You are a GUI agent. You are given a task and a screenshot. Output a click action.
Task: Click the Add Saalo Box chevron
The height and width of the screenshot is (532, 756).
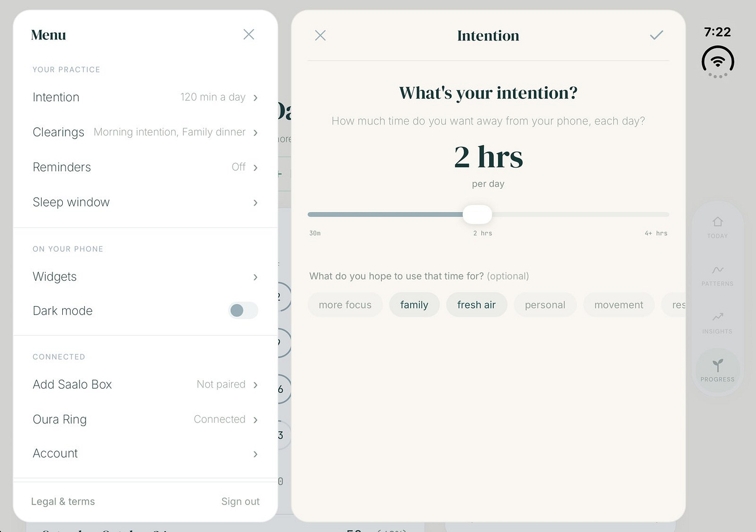click(255, 385)
